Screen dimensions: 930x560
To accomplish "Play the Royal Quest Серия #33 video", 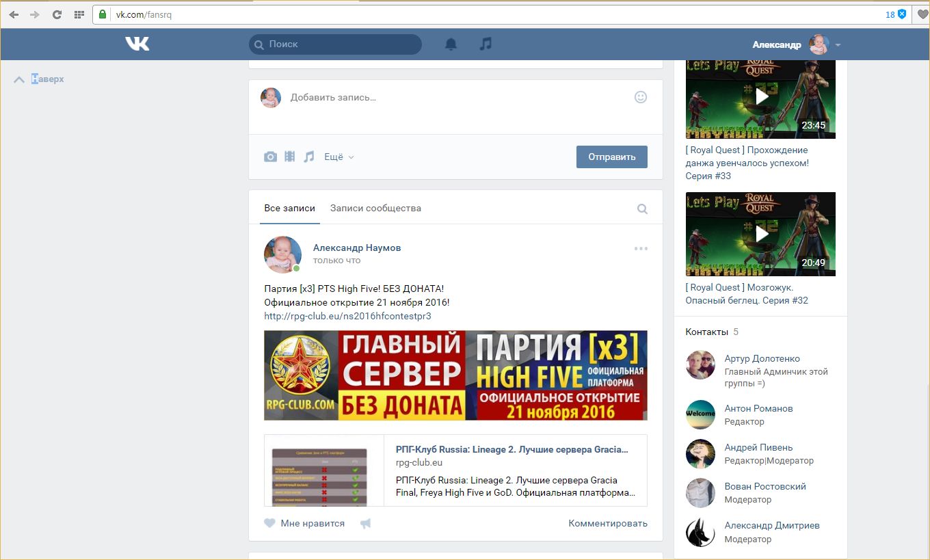I will pos(760,97).
